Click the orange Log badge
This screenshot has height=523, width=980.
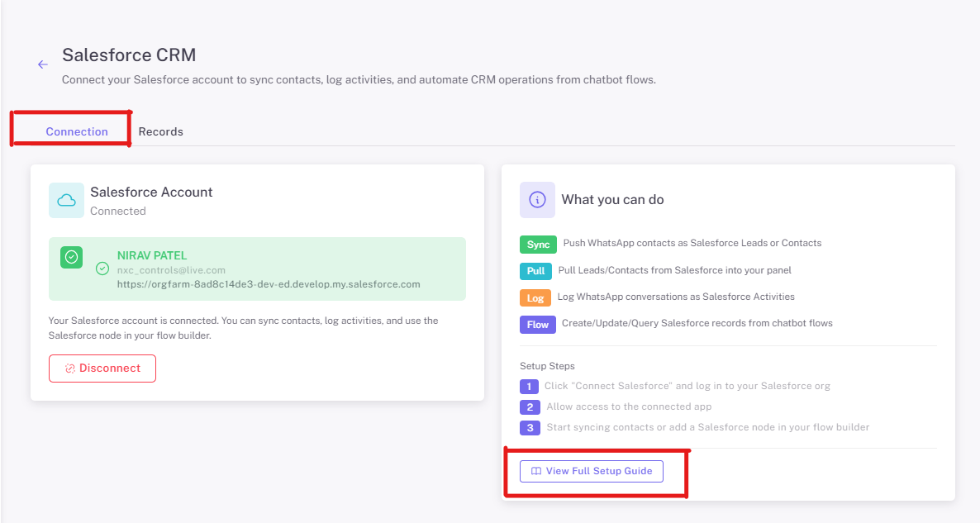point(535,298)
